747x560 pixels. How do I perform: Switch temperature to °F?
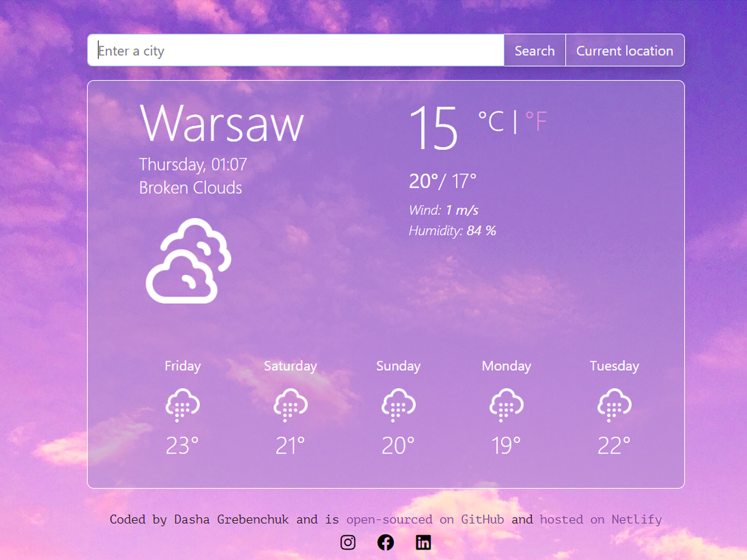tap(536, 121)
